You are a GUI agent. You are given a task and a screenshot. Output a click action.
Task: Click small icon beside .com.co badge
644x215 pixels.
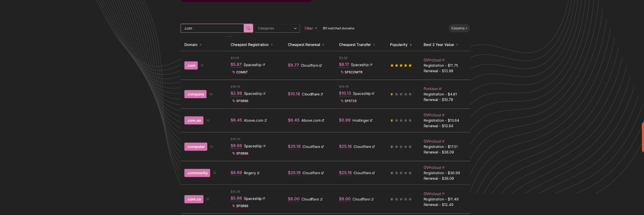tap(208, 199)
